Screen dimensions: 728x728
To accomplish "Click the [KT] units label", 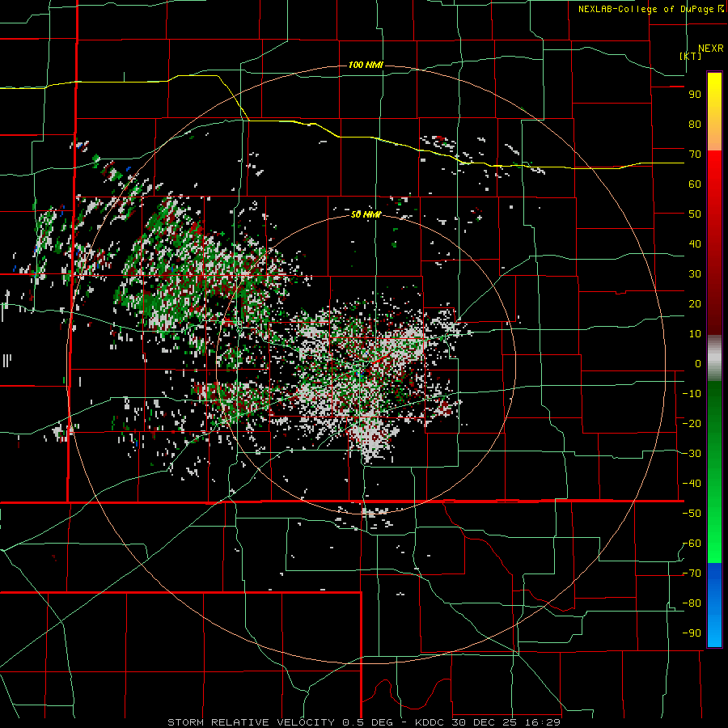I will click(691, 56).
